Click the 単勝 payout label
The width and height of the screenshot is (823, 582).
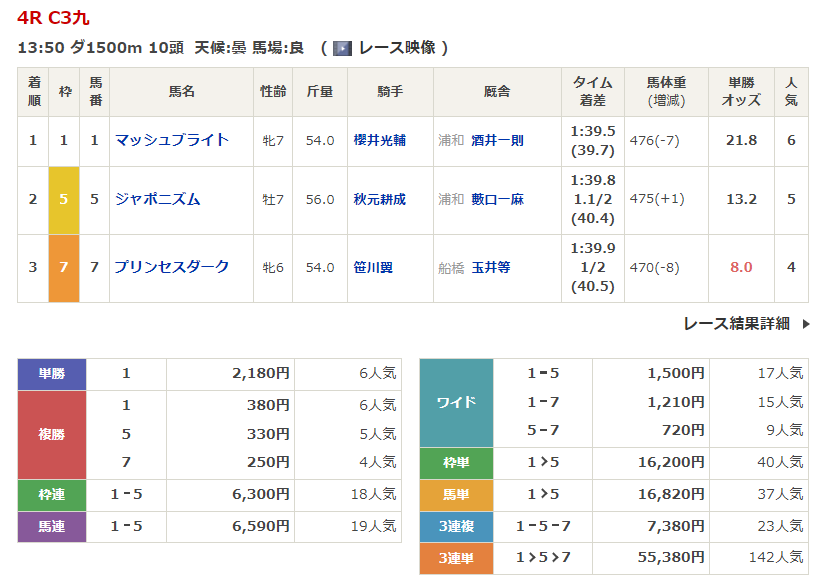[52, 374]
